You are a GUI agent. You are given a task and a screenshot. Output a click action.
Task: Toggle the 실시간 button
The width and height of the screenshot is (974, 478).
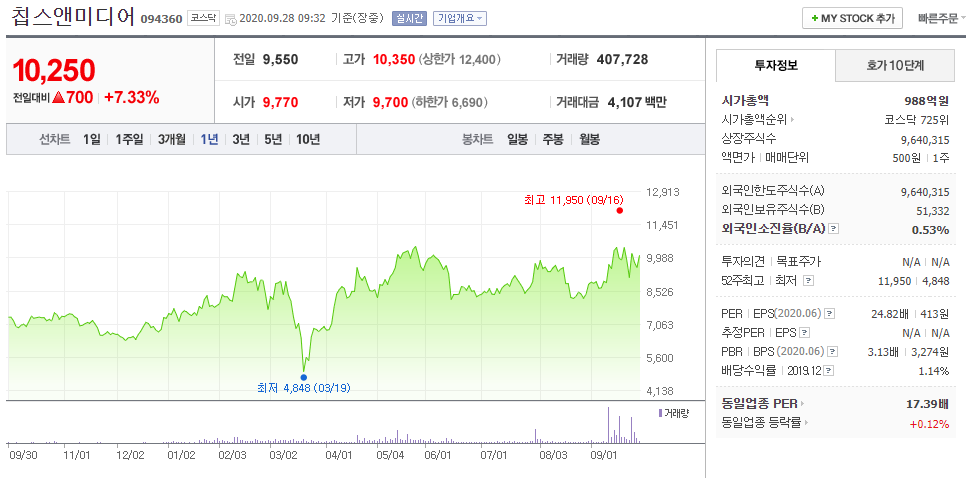coord(409,18)
